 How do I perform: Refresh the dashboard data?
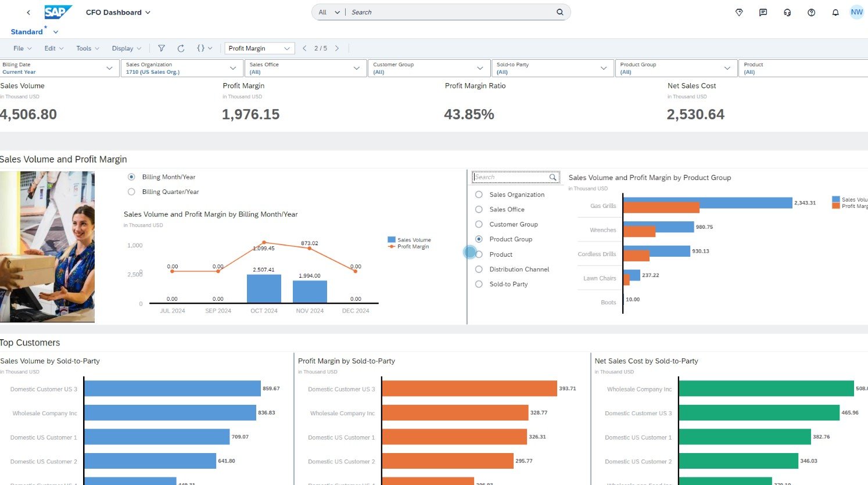point(181,48)
